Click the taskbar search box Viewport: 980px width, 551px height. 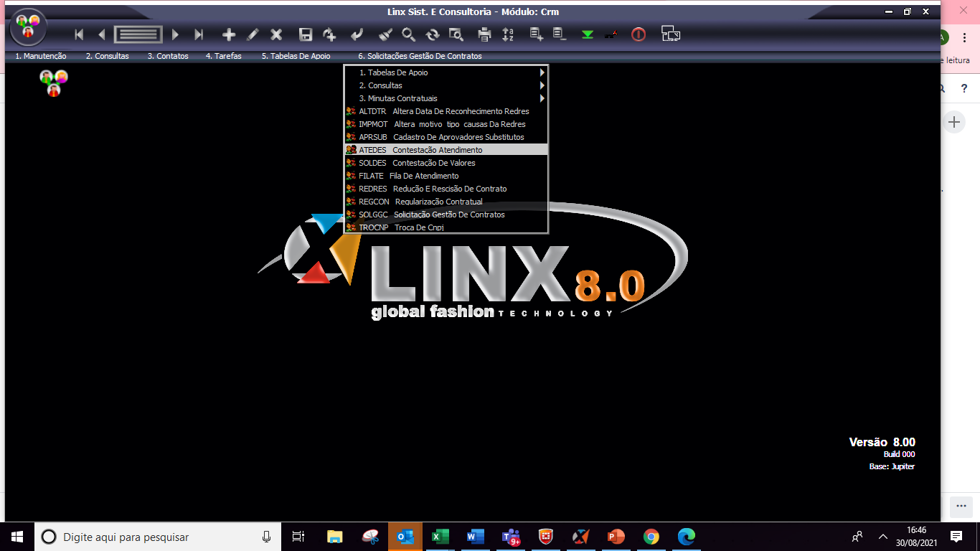tap(158, 537)
